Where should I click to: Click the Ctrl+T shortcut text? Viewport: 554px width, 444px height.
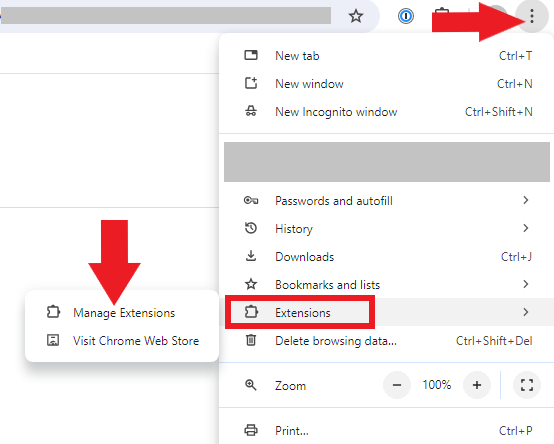pyautogui.click(x=515, y=55)
